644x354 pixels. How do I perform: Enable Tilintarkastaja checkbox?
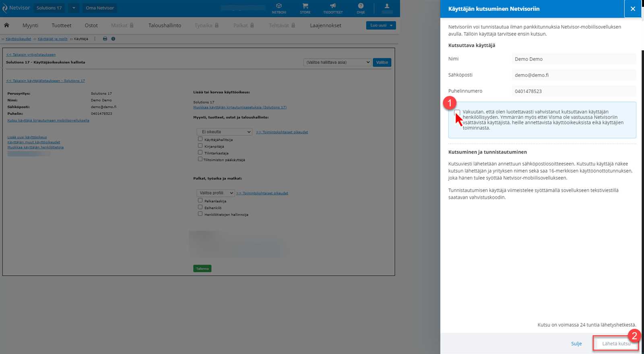(x=200, y=153)
